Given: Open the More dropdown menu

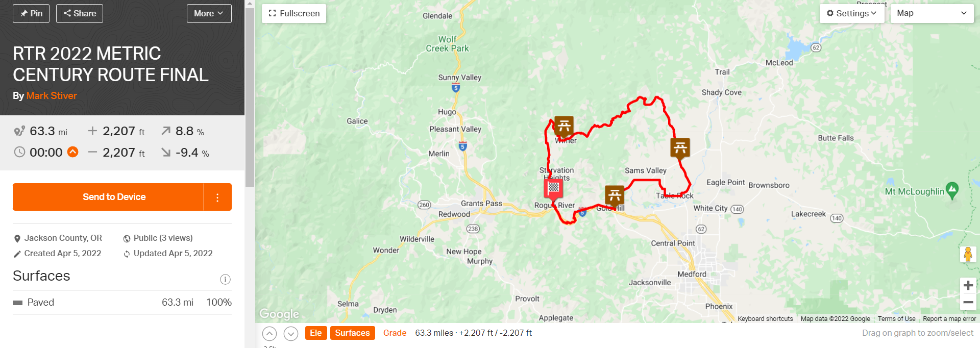Looking at the screenshot, I should coord(209,13).
